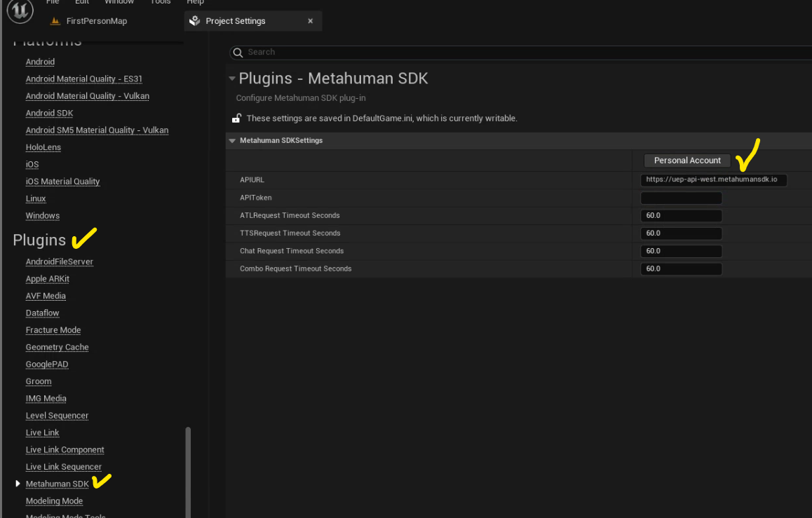
Task: Click the sidebar vertical scrollbar
Action: point(188,472)
